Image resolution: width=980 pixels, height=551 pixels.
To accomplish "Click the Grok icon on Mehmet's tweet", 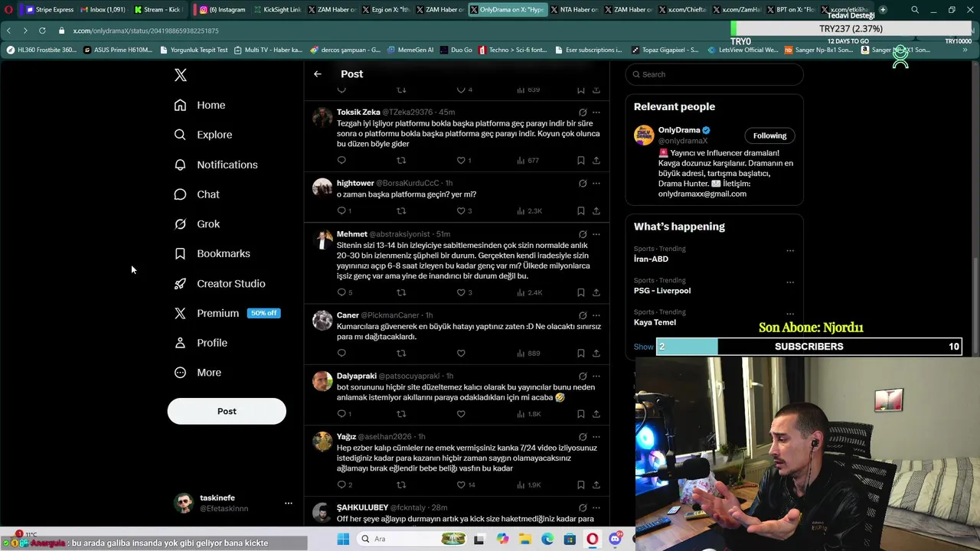I will tap(583, 234).
